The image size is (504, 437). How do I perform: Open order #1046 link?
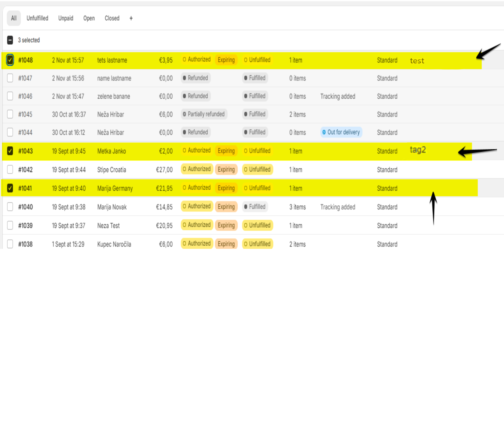tap(25, 96)
